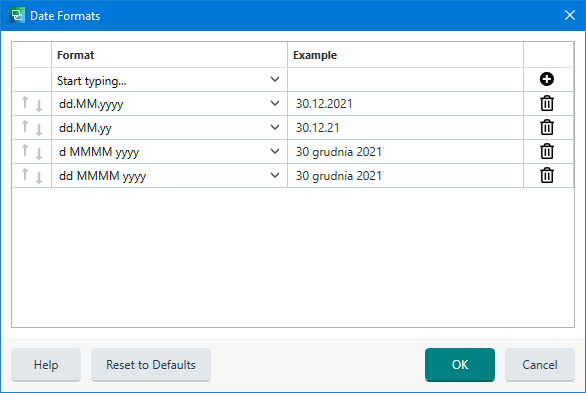Expand the dd.MM.yyyy format dropdown
The image size is (586, 393).
[275, 103]
